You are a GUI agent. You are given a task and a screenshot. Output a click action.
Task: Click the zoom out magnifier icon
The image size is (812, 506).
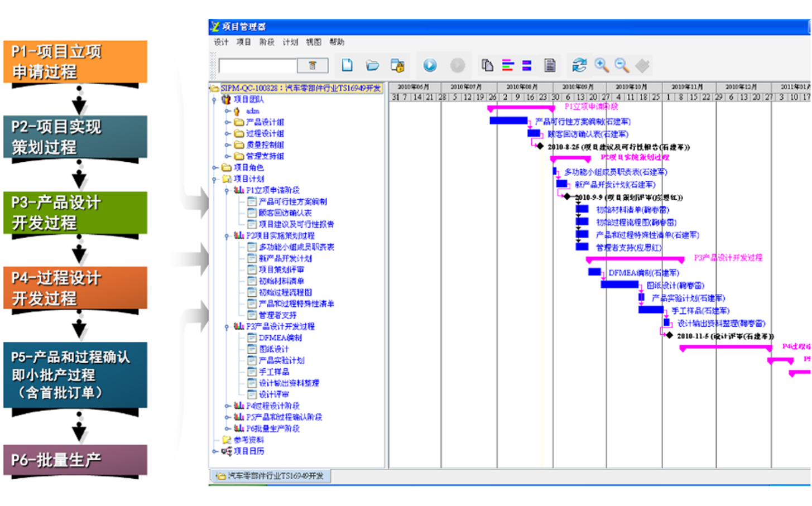click(622, 65)
